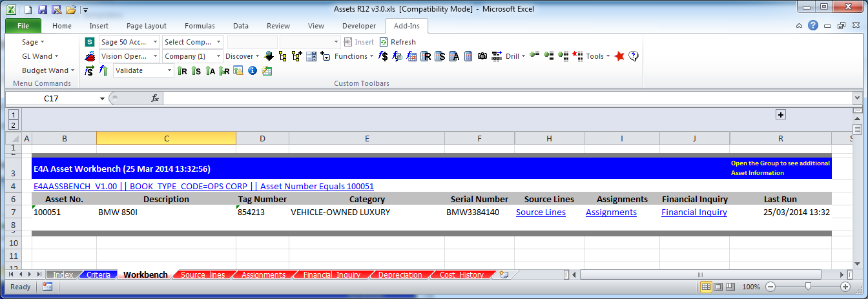
Task: Click the horizontal sheet scrollbar
Action: [700, 274]
